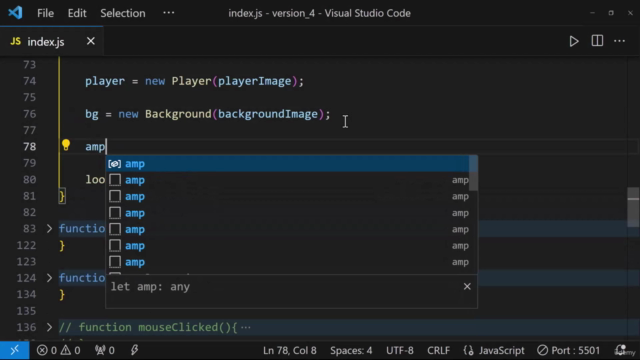Click the closing brace on line 81
Screen dimensions: 640x360
point(62,196)
